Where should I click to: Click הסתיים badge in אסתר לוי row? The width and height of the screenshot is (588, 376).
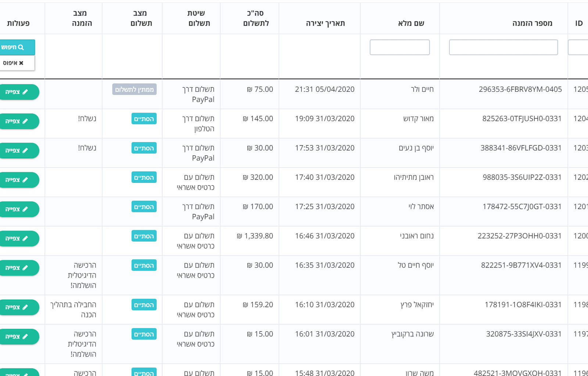pos(144,207)
